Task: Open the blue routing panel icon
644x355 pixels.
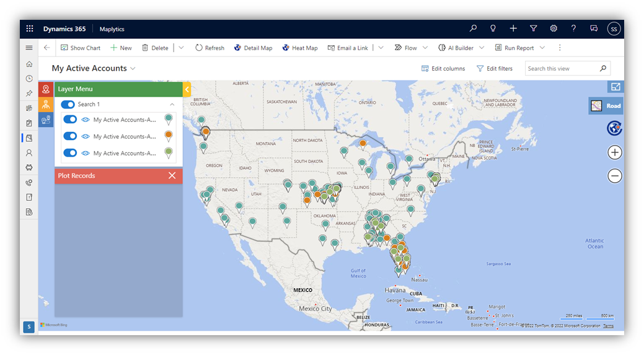Action: coord(46,120)
